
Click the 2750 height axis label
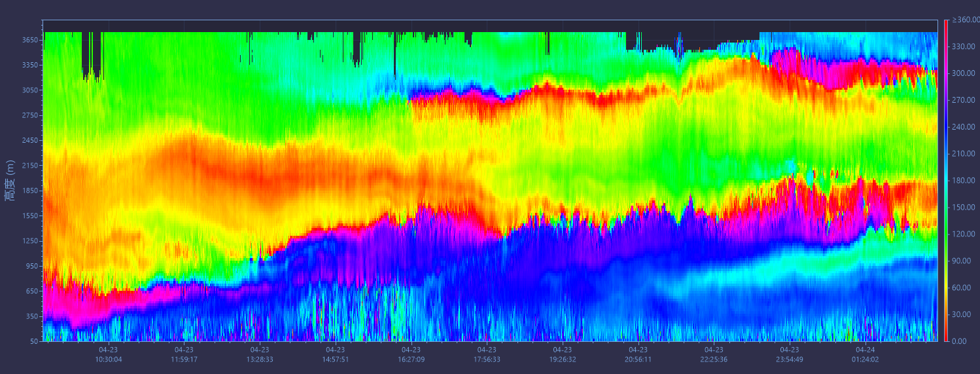(29, 115)
